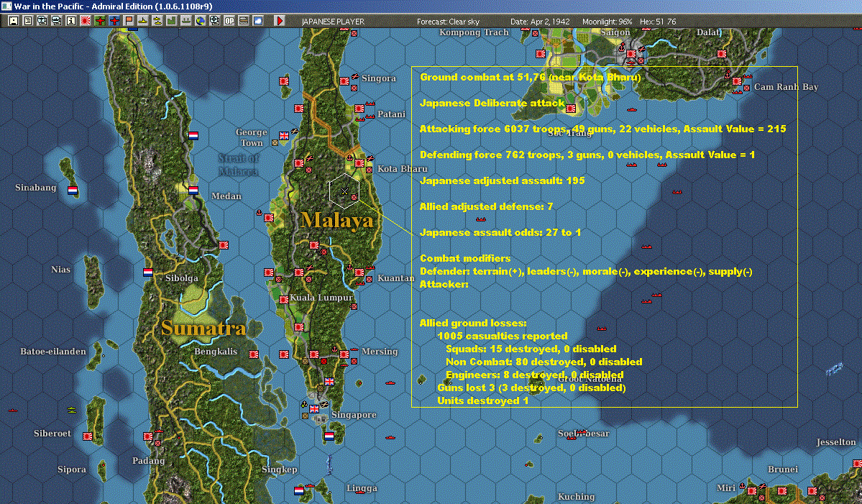Click the 'Japanese Deliberate attack' line
This screenshot has width=862, height=504.
pyautogui.click(x=492, y=103)
